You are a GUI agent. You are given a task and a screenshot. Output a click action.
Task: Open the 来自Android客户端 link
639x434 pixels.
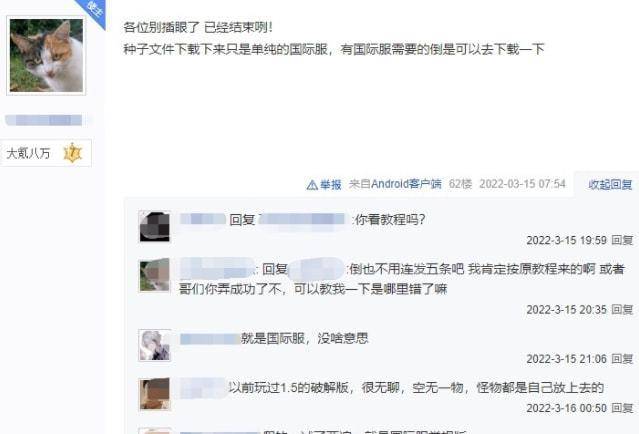[x=395, y=184]
